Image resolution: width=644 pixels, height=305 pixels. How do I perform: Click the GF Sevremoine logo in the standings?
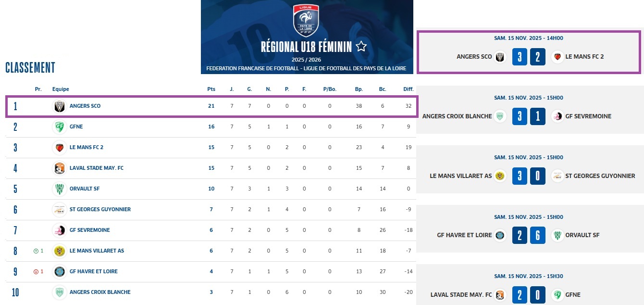point(59,230)
